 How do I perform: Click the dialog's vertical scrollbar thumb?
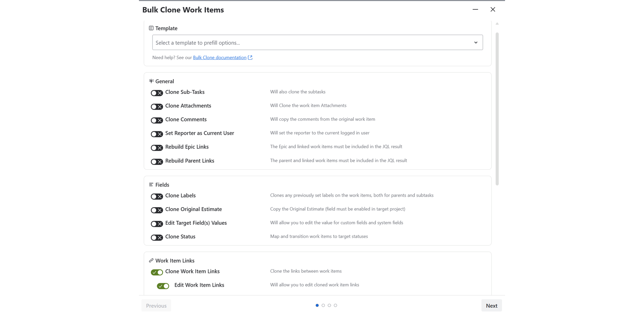click(x=497, y=108)
